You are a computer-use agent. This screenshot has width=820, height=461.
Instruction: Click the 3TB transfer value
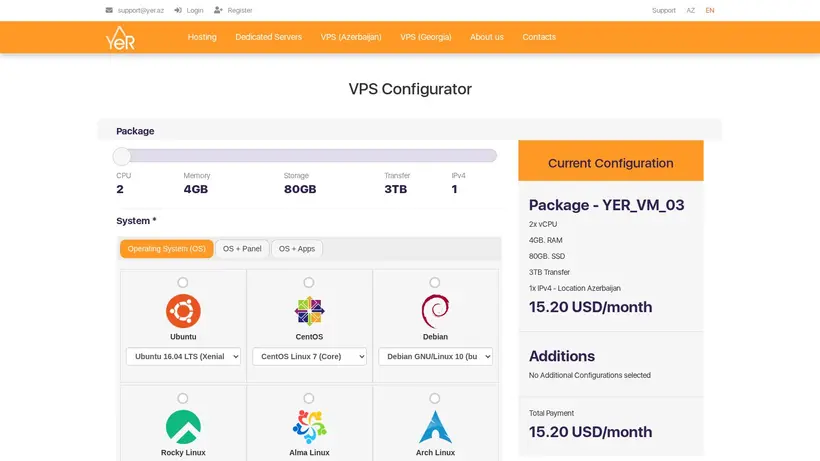(395, 189)
